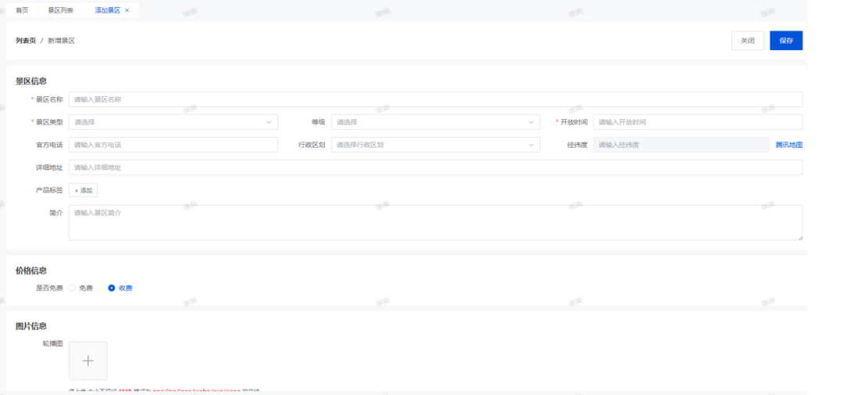Open the 行政区划 dropdown
This screenshot has height=395, width=868.
435,145
